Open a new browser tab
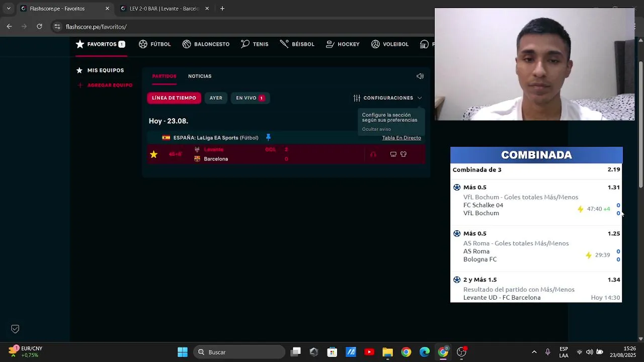The height and width of the screenshot is (362, 644). (222, 9)
